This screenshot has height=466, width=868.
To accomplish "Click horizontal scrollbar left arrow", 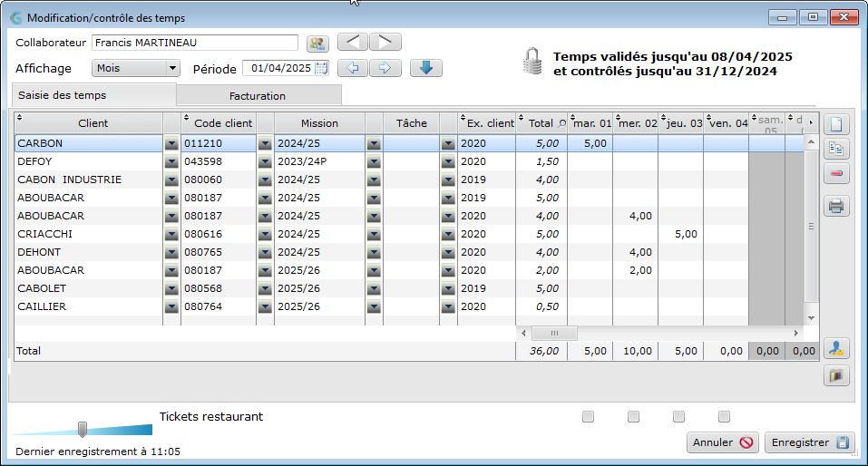I will 523,333.
